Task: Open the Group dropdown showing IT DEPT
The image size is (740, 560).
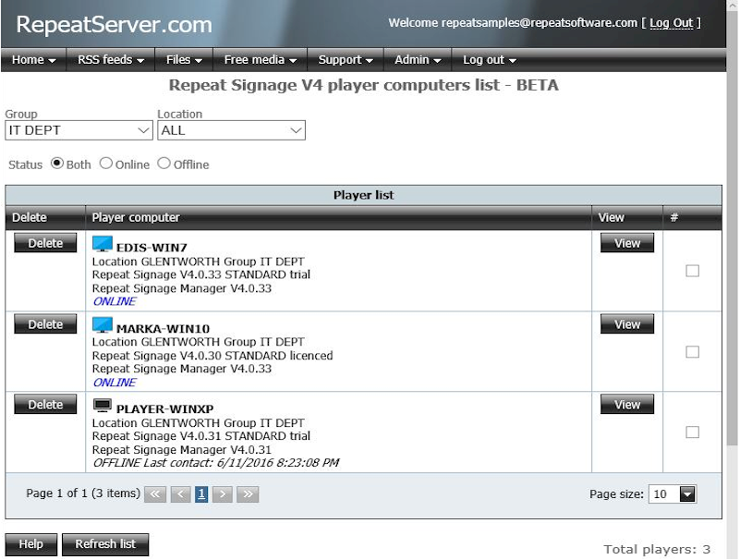Action: [79, 130]
